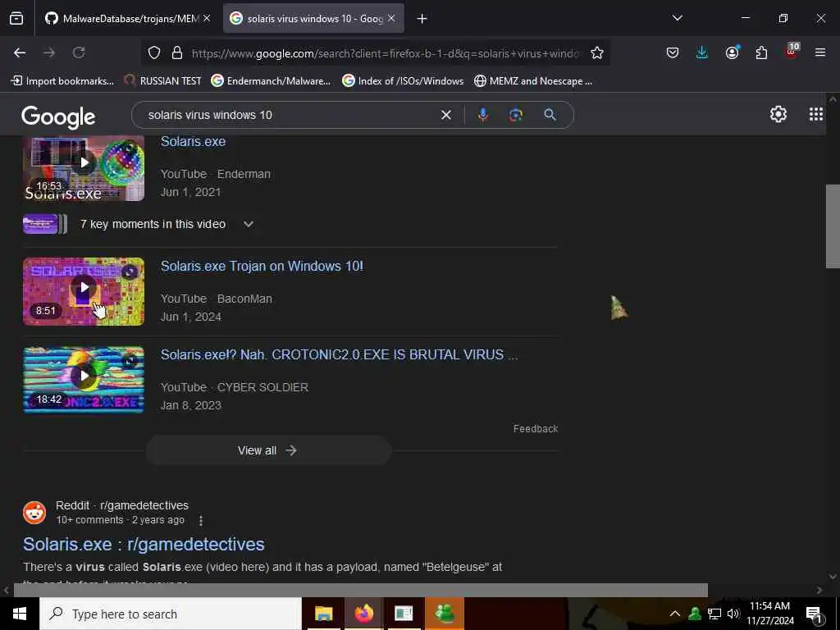
Task: Open File Explorer from taskbar
Action: click(x=323, y=614)
